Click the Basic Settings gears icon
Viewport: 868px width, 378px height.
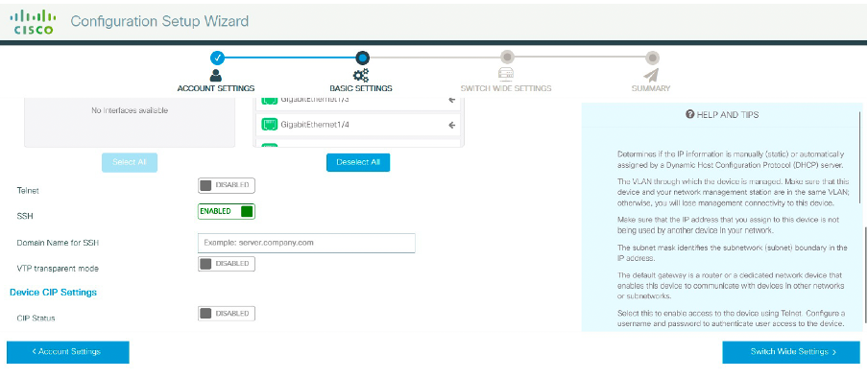(361, 75)
